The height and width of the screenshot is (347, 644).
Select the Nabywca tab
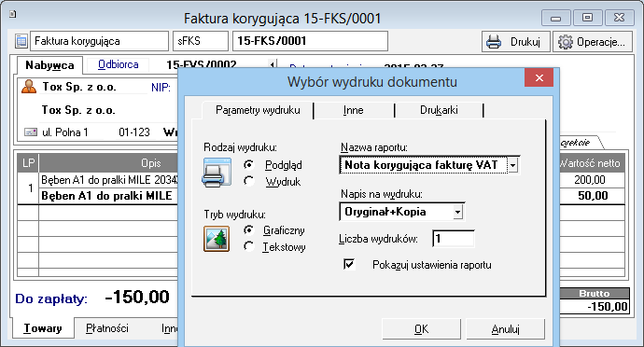point(49,65)
